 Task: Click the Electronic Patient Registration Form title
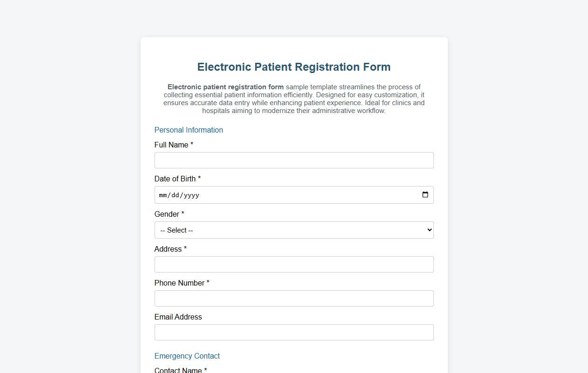click(x=293, y=67)
